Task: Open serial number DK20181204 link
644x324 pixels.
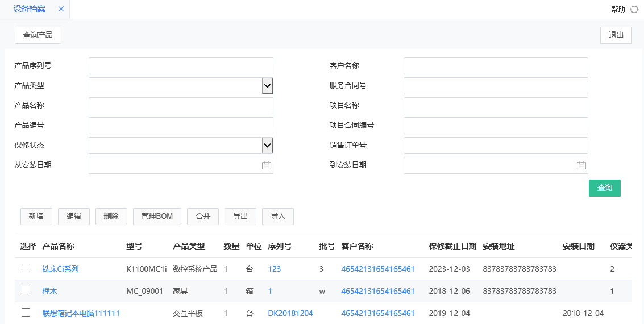Action: click(x=290, y=313)
